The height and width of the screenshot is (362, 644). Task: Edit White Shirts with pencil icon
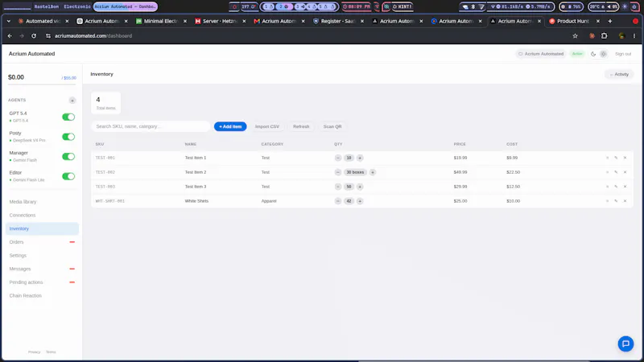pos(616,200)
